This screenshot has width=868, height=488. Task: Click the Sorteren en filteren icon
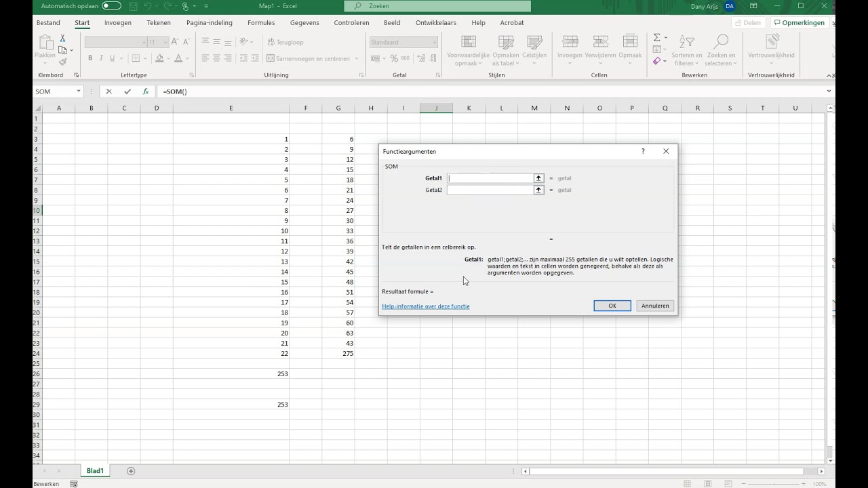coord(687,43)
